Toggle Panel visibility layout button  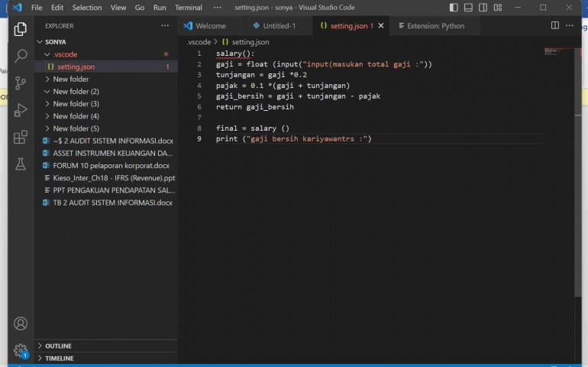469,8
